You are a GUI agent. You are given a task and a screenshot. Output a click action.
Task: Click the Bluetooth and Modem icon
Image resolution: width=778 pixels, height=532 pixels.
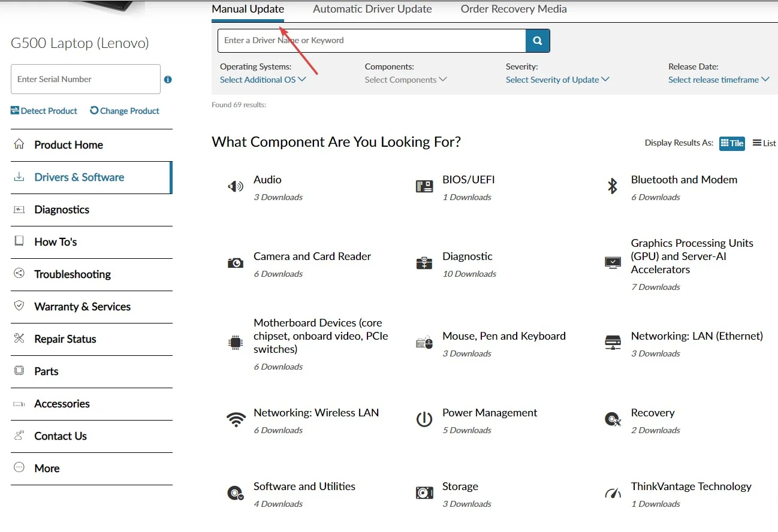(613, 186)
